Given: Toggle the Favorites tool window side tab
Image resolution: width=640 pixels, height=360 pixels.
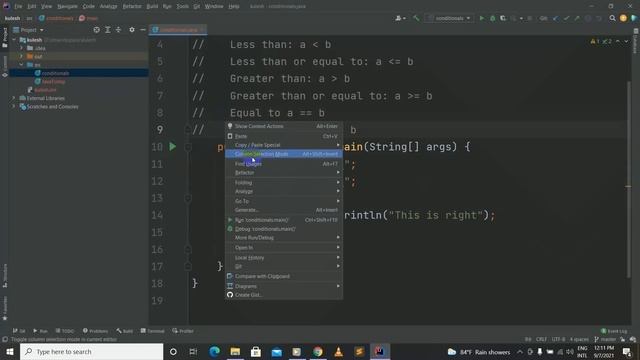Looking at the screenshot, I should [4, 308].
